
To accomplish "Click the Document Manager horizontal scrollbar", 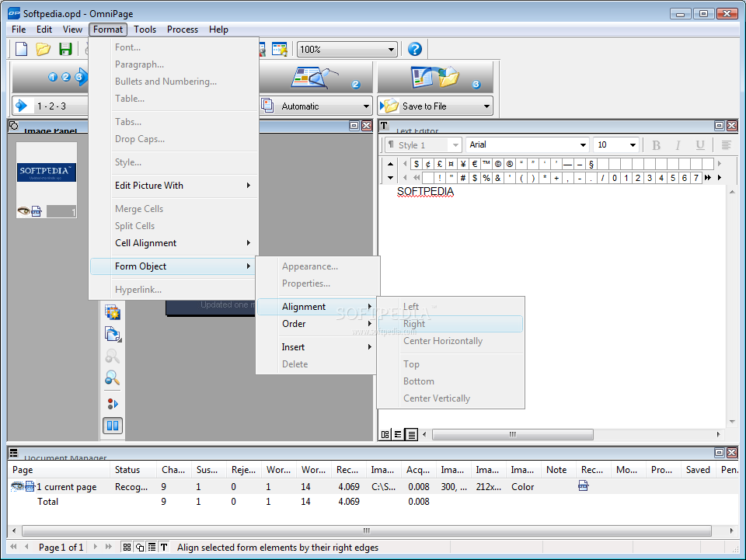I will click(366, 530).
